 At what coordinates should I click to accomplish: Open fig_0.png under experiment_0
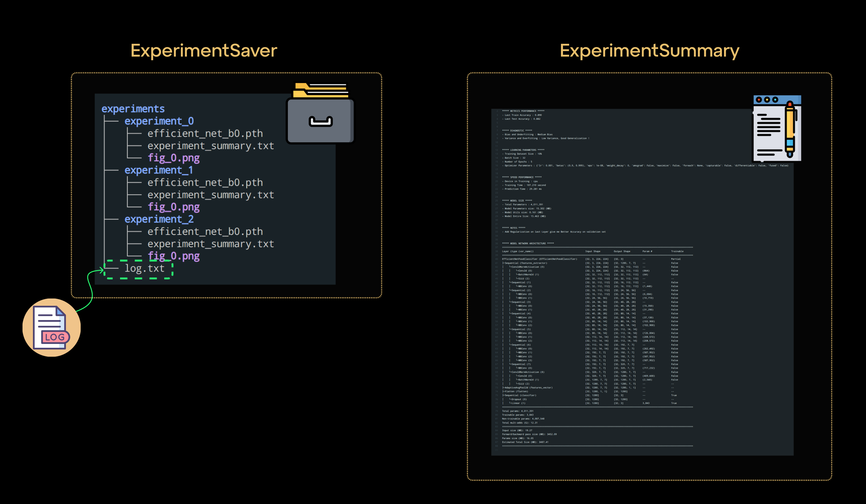coord(173,158)
